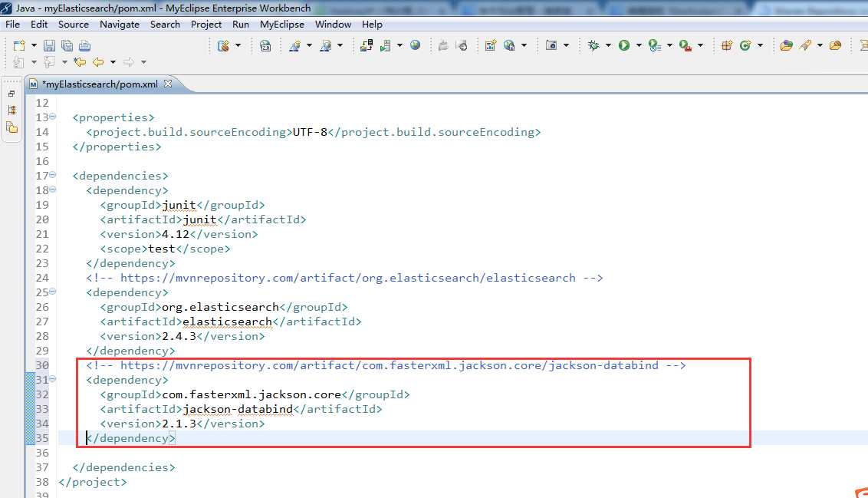Click the deploy to server icon
The height and width of the screenshot is (498, 868).
(x=366, y=45)
